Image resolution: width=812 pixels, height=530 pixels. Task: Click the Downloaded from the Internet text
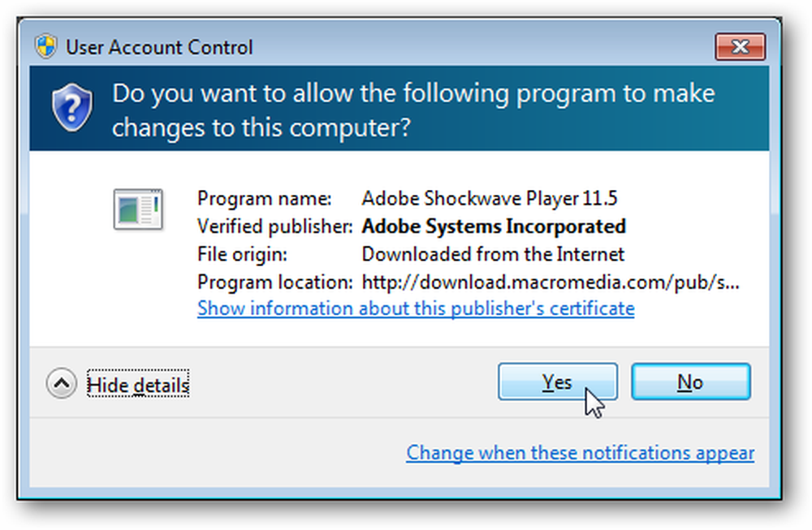(493, 254)
